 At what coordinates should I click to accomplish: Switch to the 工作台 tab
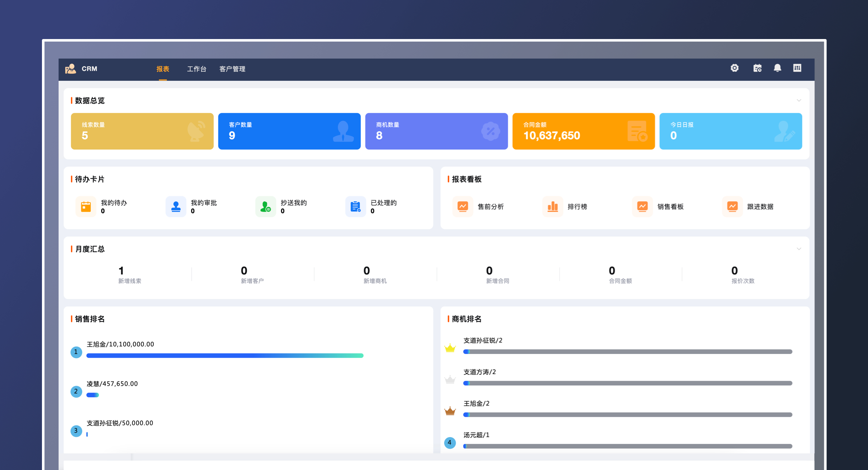(x=196, y=69)
